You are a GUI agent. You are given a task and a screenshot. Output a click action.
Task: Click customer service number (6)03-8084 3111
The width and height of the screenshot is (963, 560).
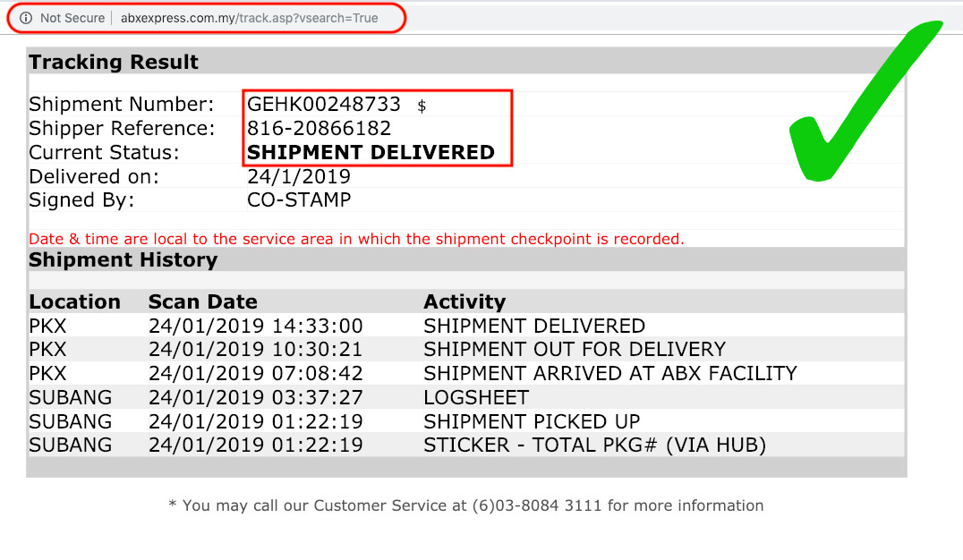point(538,505)
